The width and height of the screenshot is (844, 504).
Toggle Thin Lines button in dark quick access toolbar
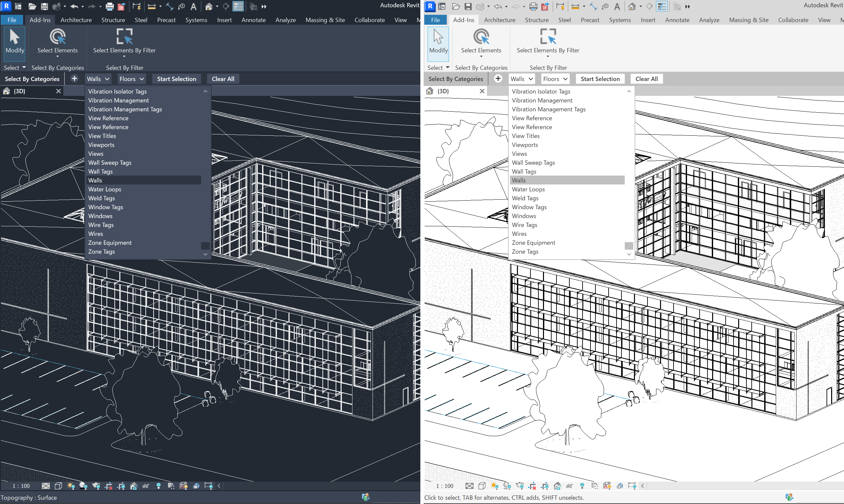(x=238, y=6)
